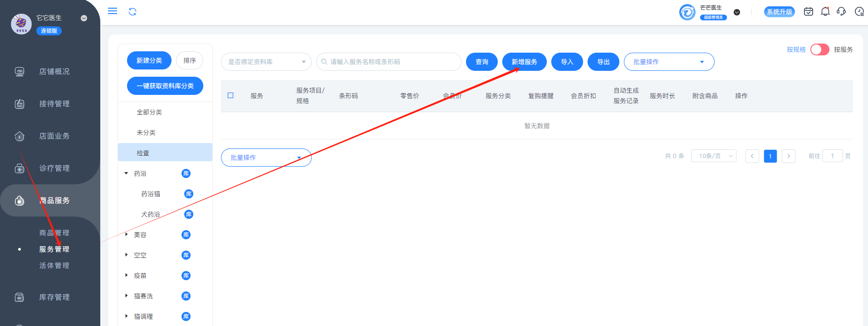The width and height of the screenshot is (868, 326).
Task: Click the 库 badge beside 犬药浴
Action: (189, 214)
